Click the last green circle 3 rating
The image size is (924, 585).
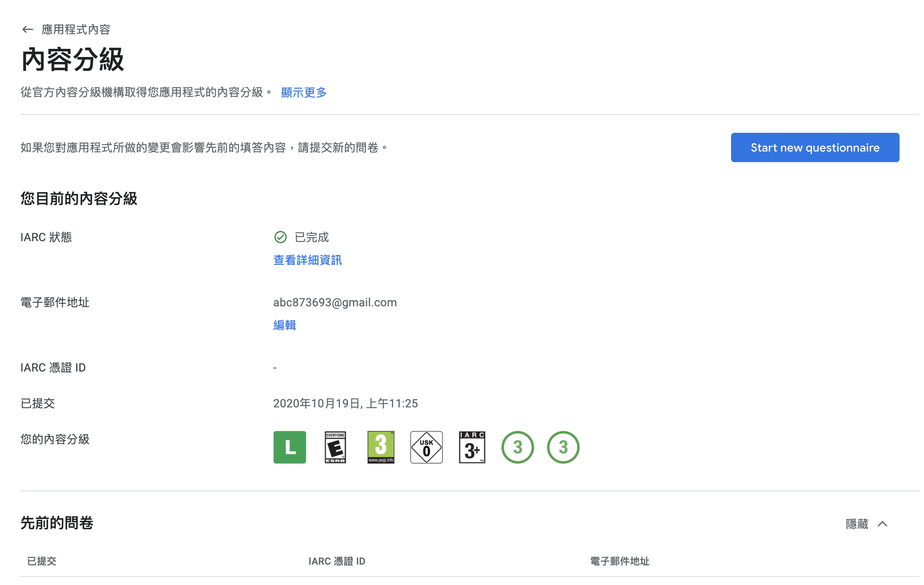coord(563,447)
